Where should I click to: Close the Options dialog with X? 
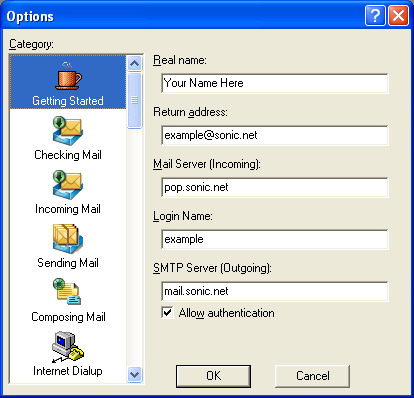[398, 15]
